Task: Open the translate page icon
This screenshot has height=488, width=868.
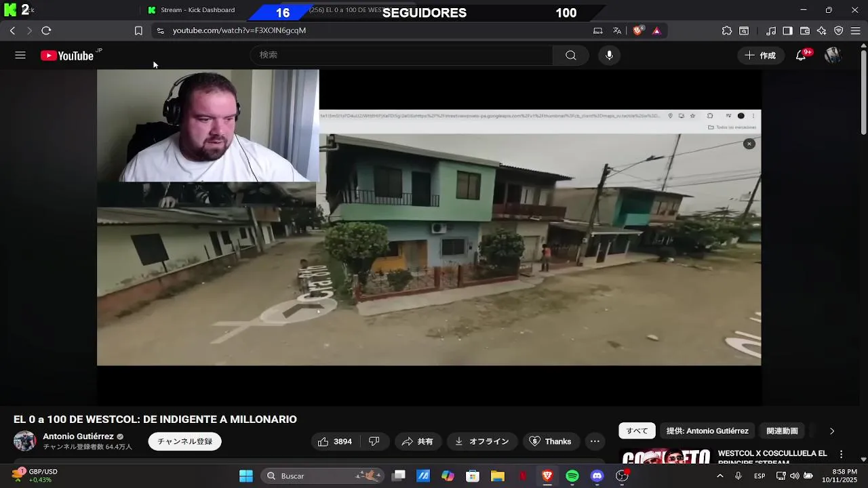Action: coord(617,30)
